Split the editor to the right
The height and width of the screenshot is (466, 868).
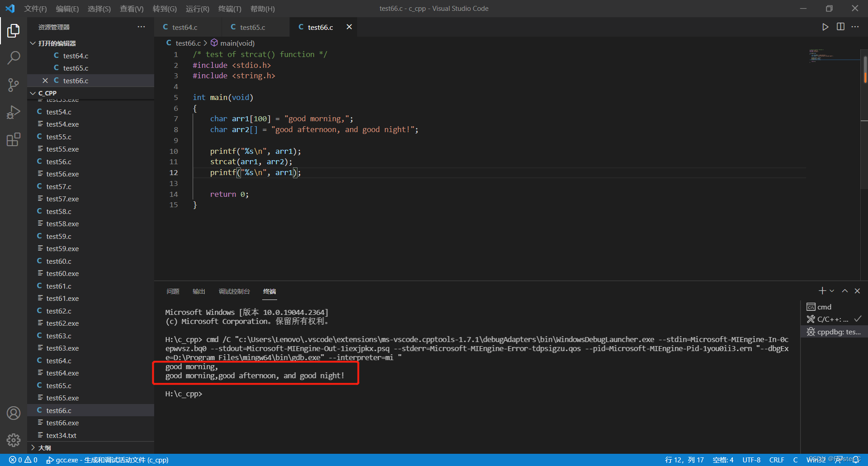pos(840,27)
